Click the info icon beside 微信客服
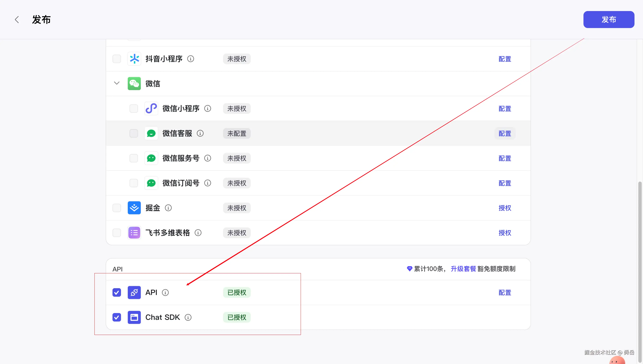643x364 pixels. click(x=200, y=133)
